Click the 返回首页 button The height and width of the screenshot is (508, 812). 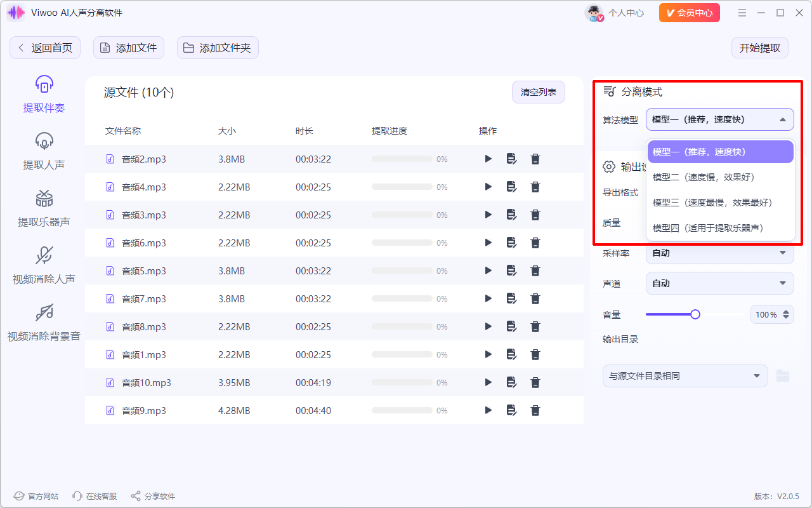45,48
